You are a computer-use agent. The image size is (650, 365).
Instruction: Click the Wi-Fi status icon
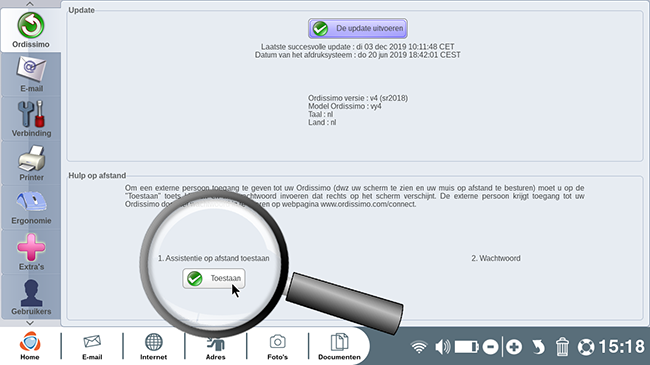419,347
